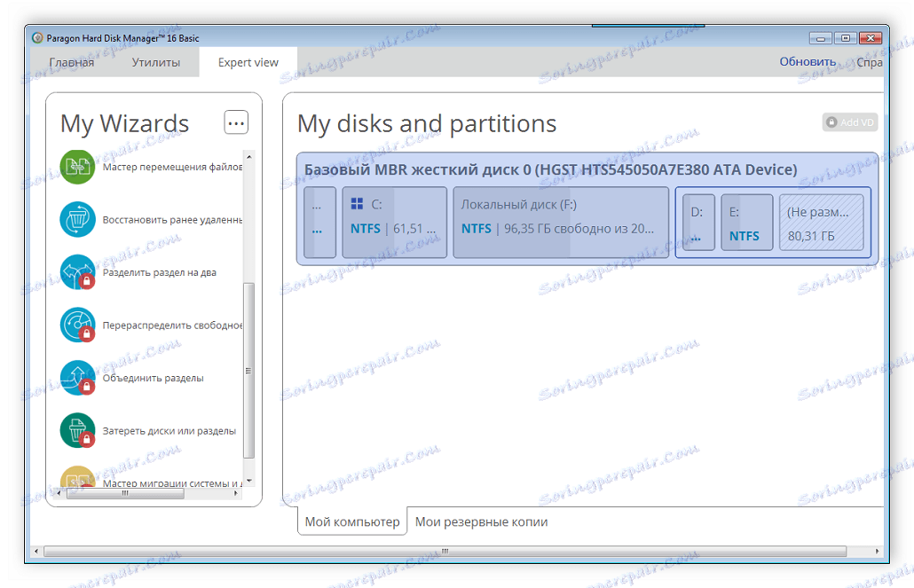The width and height of the screenshot is (914, 588).
Task: Switch to the Expert view tab
Action: [x=248, y=62]
